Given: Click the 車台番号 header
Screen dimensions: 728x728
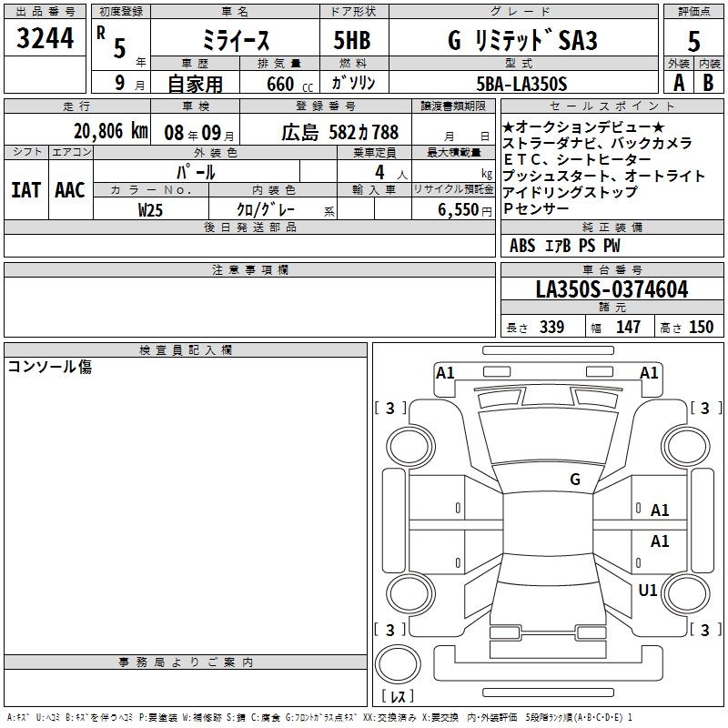Looking at the screenshot, I should [612, 269].
